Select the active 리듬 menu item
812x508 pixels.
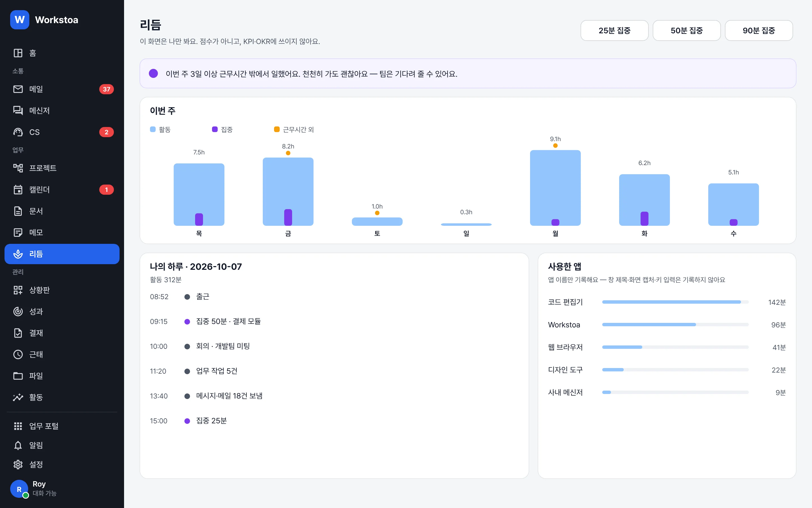62,254
